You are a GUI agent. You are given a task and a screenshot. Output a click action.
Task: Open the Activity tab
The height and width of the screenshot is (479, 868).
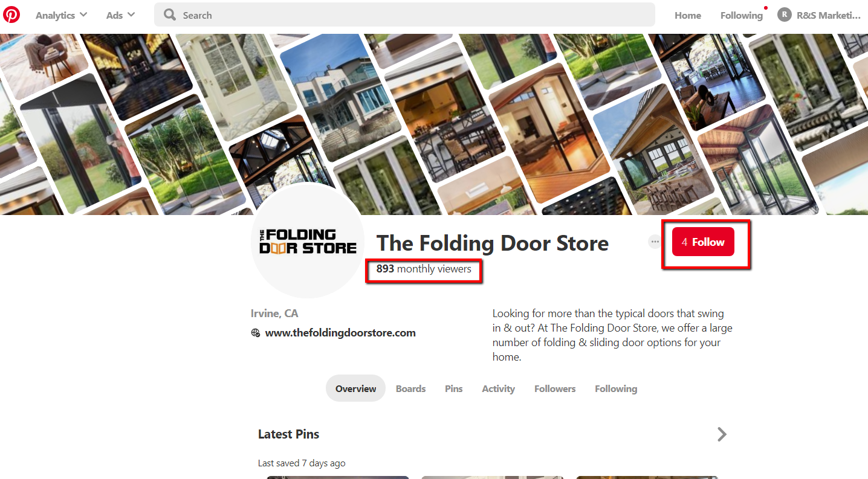pyautogui.click(x=499, y=388)
